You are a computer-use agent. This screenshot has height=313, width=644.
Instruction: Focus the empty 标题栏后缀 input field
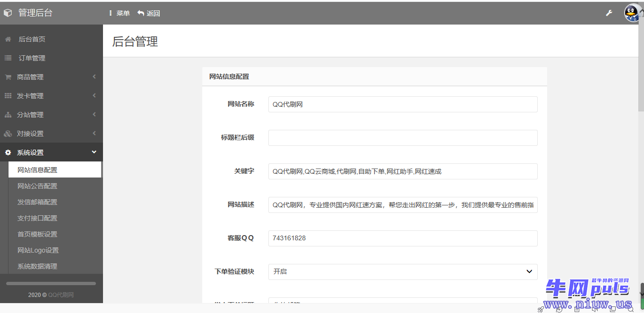click(x=403, y=138)
